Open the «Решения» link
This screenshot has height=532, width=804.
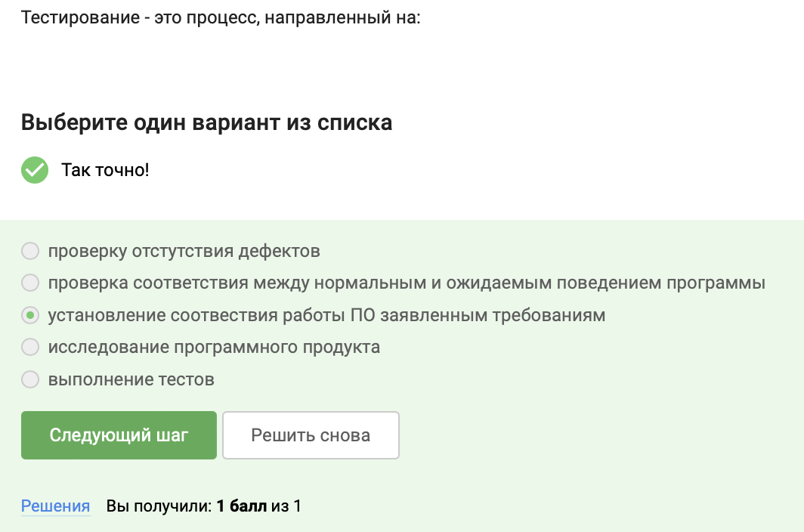pyautogui.click(x=55, y=506)
